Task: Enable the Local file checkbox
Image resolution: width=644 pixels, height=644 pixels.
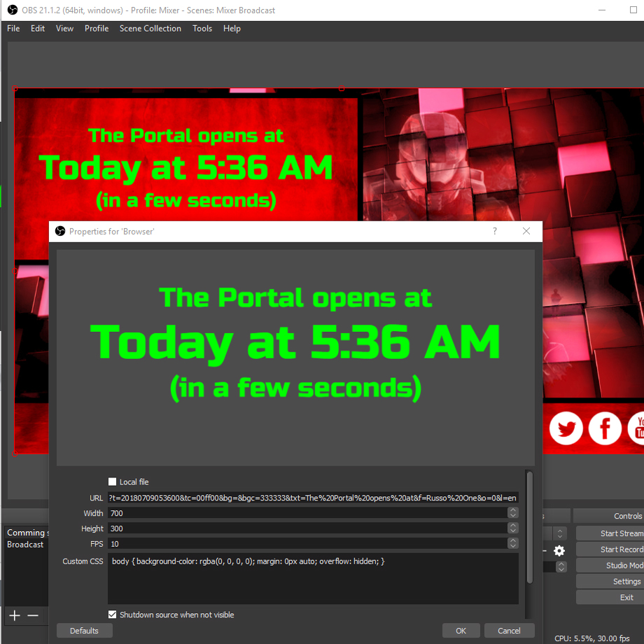Action: [113, 482]
